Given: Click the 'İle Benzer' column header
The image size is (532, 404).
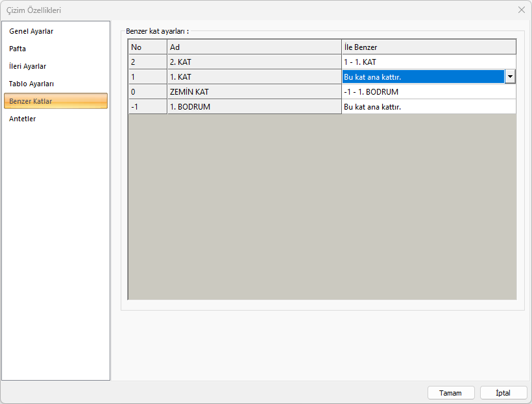Looking at the screenshot, I should pyautogui.click(x=428, y=47).
